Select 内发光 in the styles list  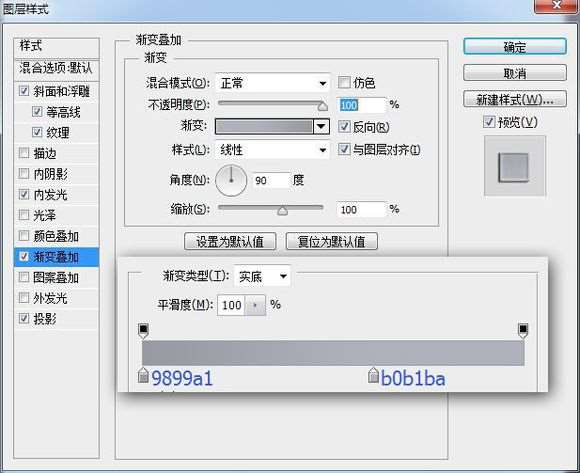pos(50,195)
